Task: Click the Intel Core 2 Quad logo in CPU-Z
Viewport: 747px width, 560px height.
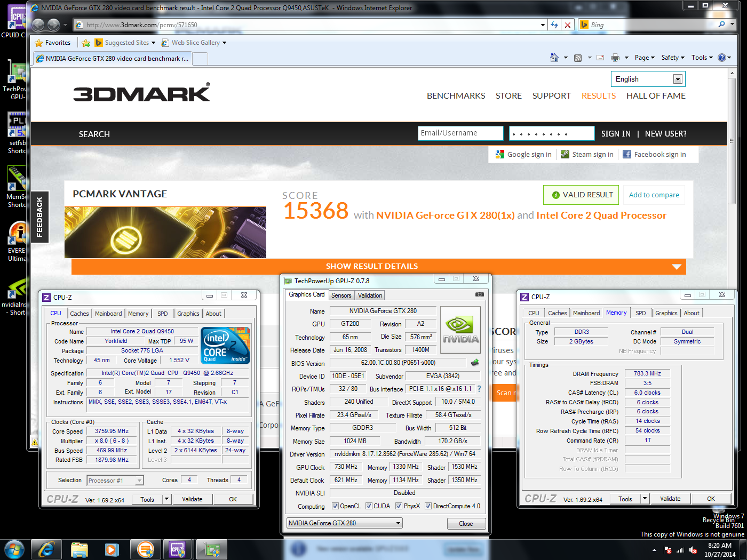Action: (x=225, y=345)
